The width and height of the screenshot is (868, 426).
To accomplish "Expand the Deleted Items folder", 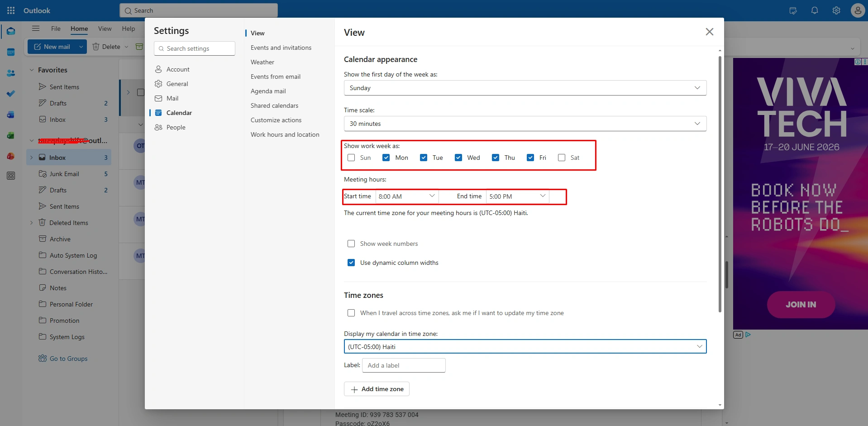I will pos(31,223).
